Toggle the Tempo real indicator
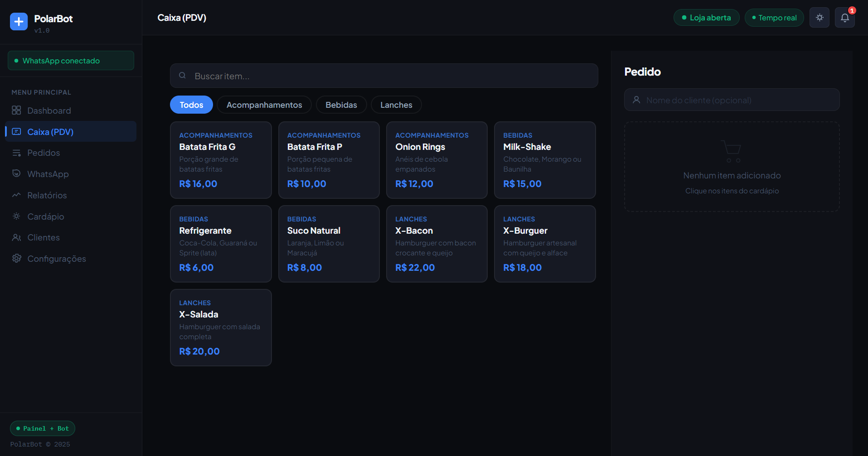 coord(774,18)
